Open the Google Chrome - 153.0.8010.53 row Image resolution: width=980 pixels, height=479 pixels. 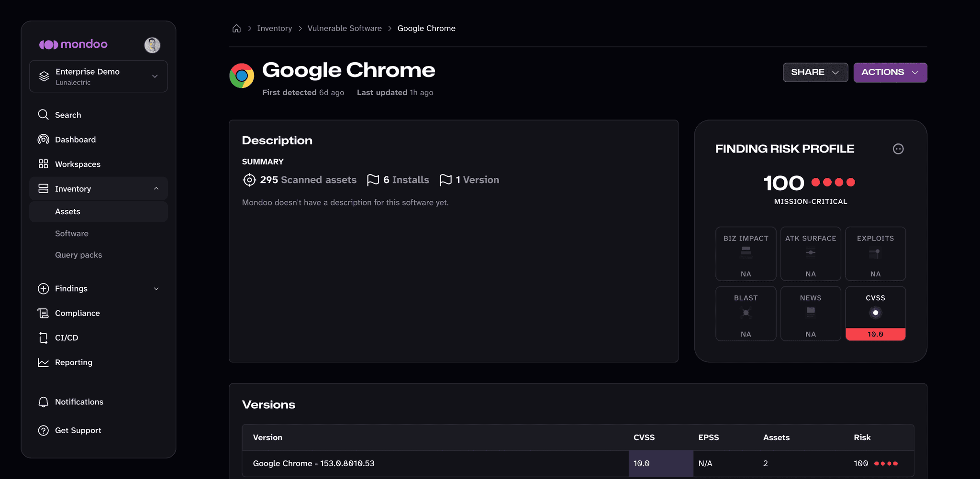click(x=578, y=463)
